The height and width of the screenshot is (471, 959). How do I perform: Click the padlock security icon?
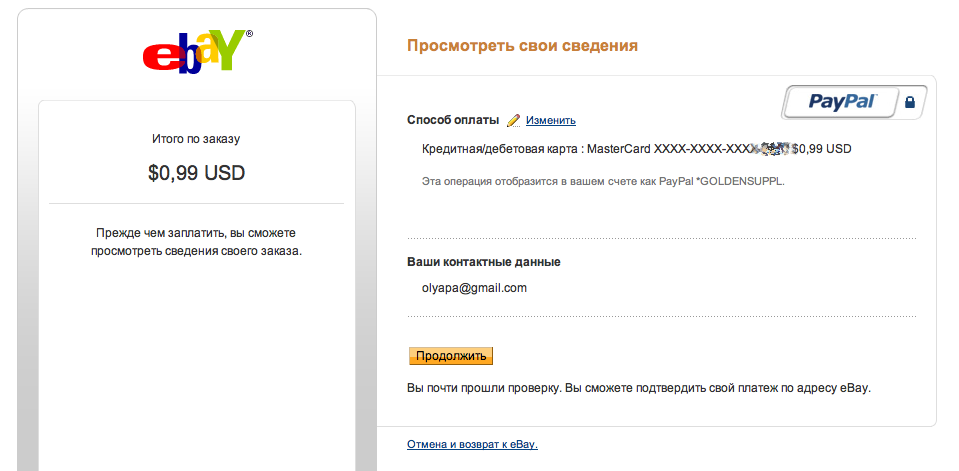pos(909,102)
